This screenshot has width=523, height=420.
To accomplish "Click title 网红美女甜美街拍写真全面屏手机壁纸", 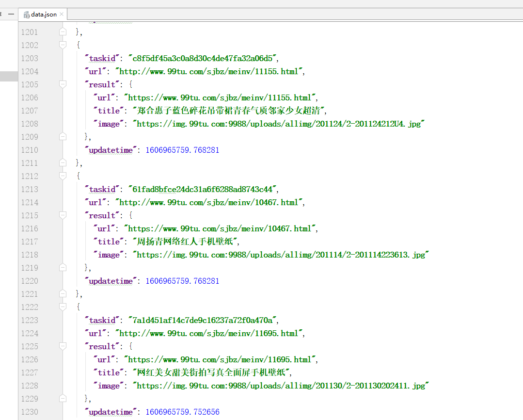I will [x=211, y=372].
